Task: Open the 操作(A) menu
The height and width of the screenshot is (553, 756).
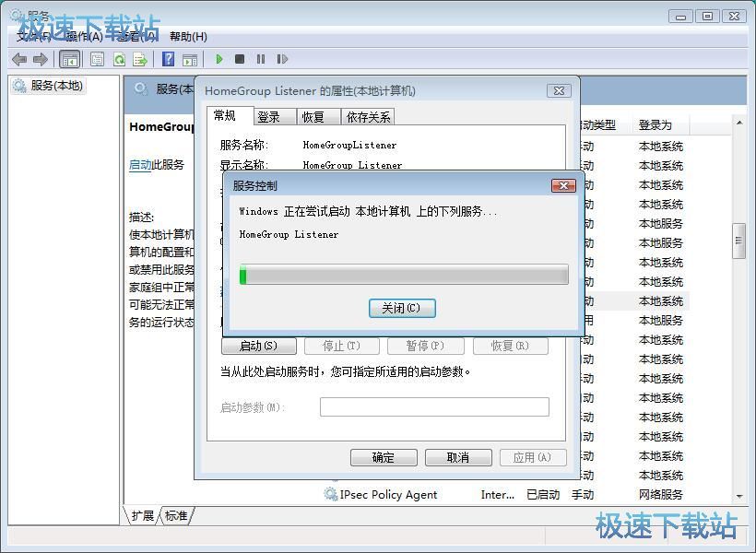Action: click(x=85, y=36)
